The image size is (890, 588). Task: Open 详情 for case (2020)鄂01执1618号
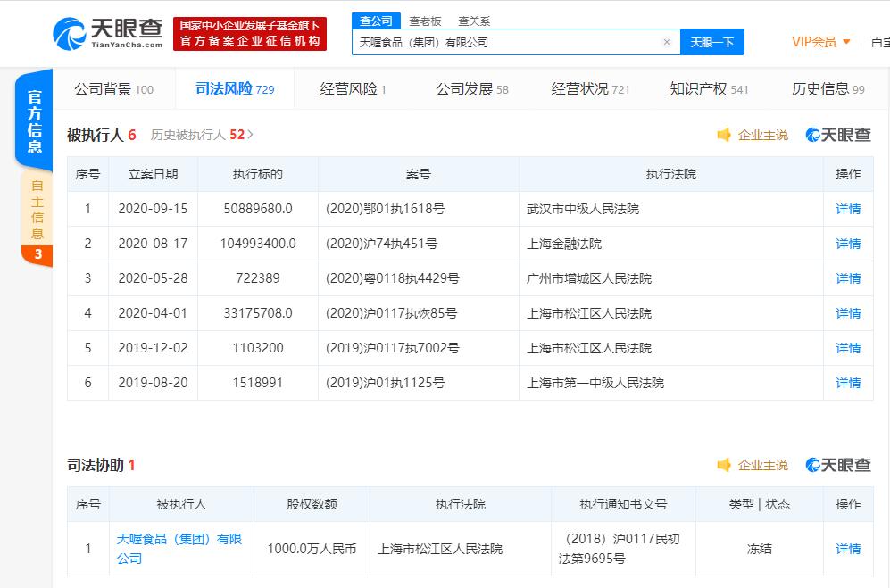pyautogui.click(x=848, y=209)
